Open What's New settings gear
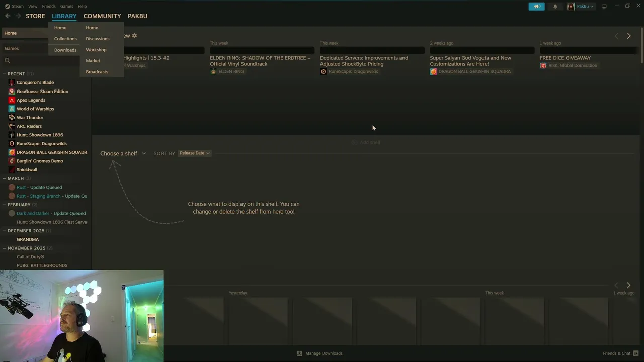 (134, 36)
